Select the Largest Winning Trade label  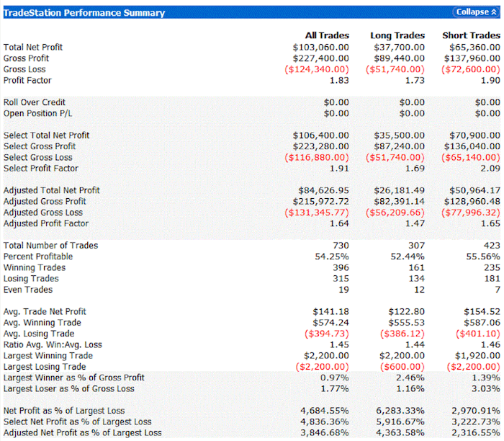(48, 355)
